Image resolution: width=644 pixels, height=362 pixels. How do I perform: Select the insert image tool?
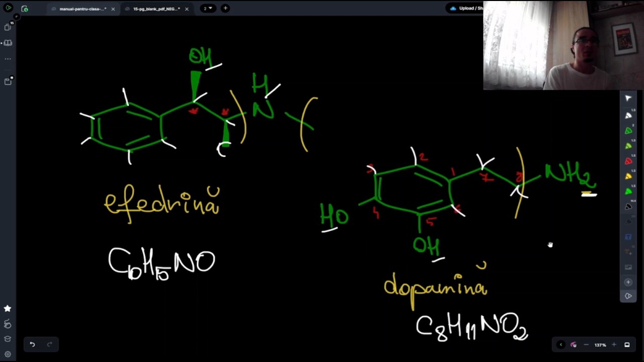(628, 267)
